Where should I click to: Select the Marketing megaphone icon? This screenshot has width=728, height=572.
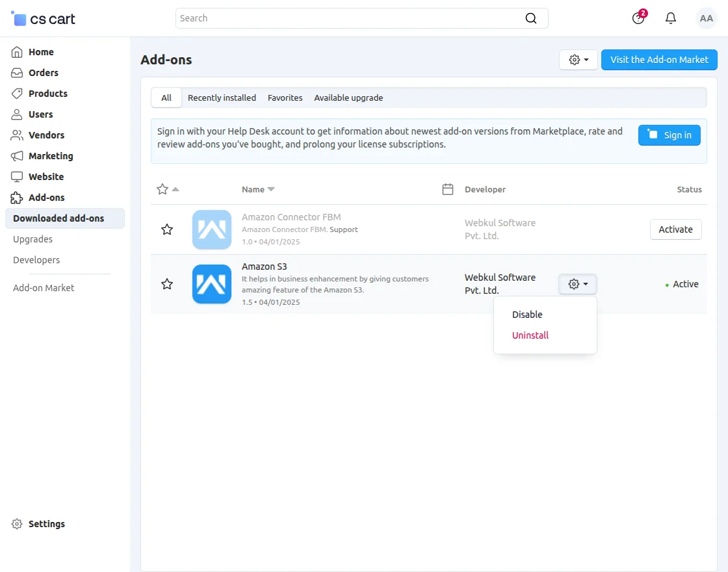click(x=16, y=156)
